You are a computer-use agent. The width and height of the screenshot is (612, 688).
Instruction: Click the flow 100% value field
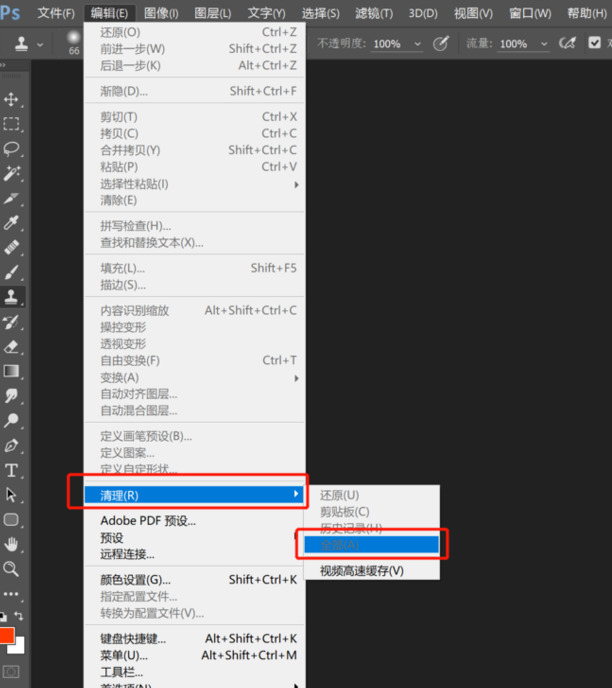513,44
